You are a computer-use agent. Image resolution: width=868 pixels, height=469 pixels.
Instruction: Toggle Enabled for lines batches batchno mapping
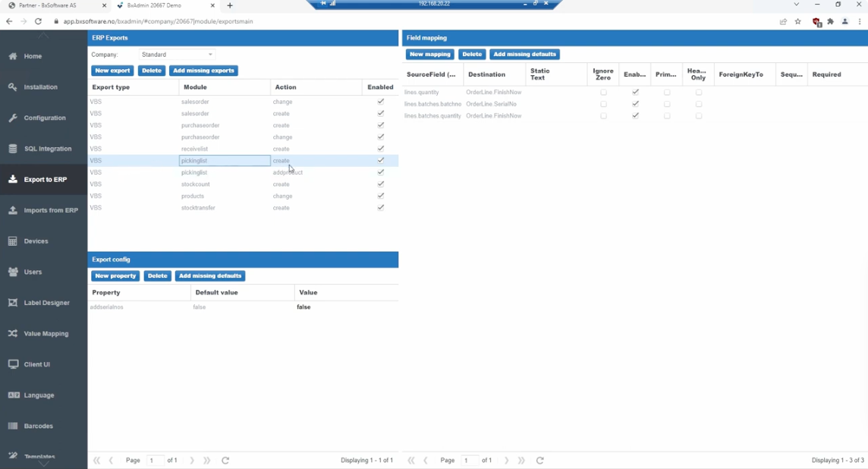(636, 104)
